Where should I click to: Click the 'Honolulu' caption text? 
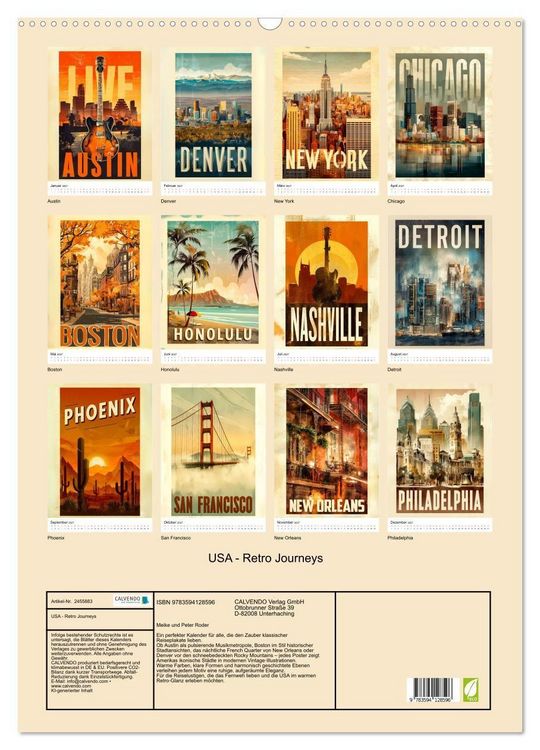[x=170, y=370]
